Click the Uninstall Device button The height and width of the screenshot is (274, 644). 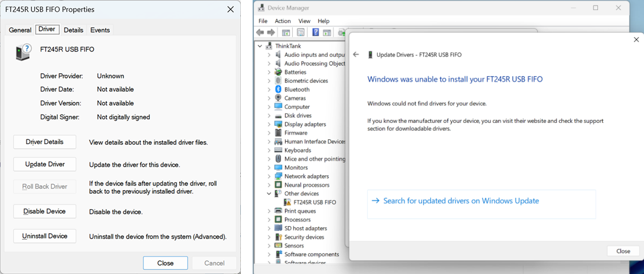click(x=45, y=236)
